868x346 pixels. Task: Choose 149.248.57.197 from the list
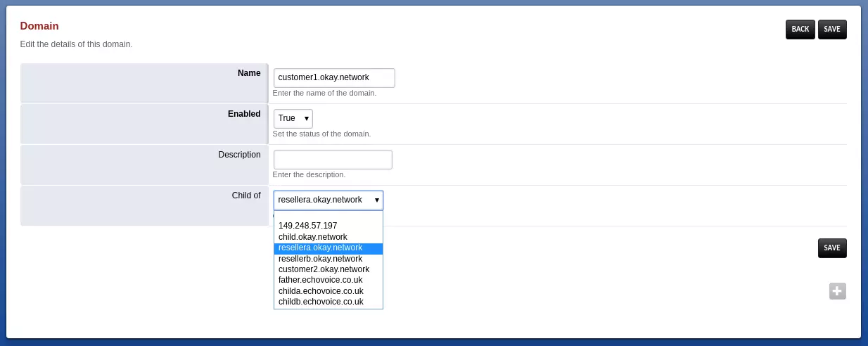point(328,226)
